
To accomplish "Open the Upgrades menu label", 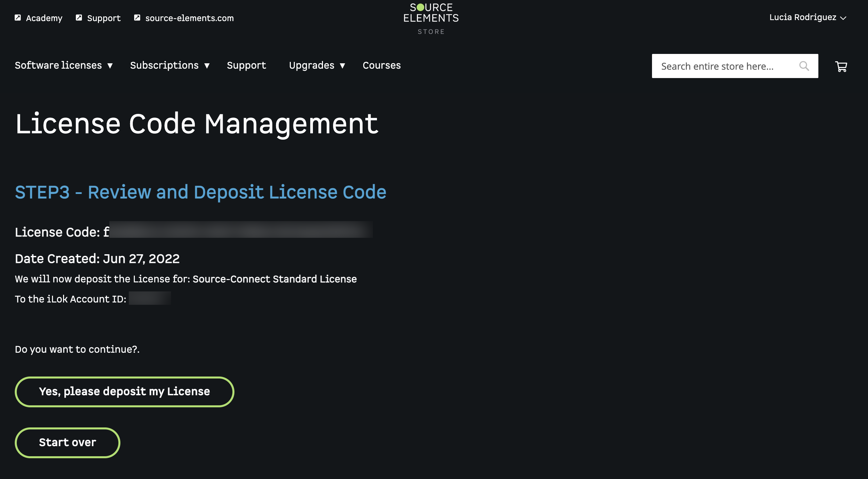I will coord(311,65).
